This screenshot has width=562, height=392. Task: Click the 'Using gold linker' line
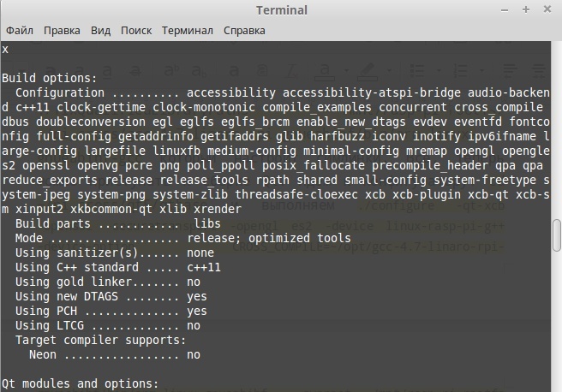[107, 282]
